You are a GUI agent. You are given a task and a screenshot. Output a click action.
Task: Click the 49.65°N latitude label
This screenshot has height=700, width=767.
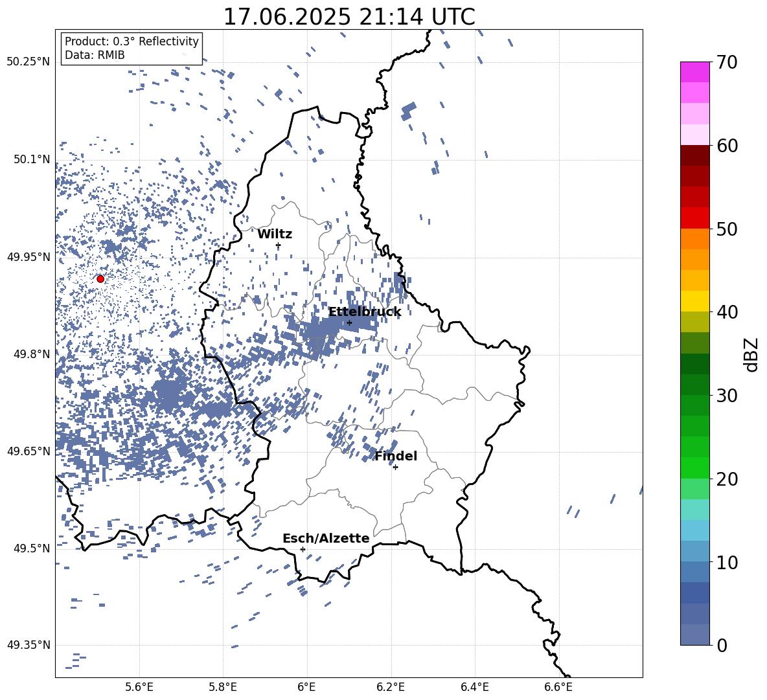click(29, 451)
